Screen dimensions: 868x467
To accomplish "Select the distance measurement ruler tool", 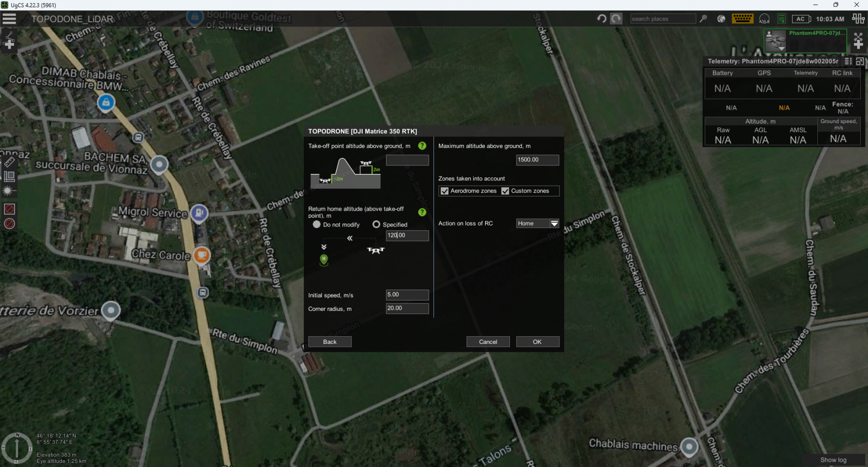I will pyautogui.click(x=9, y=162).
